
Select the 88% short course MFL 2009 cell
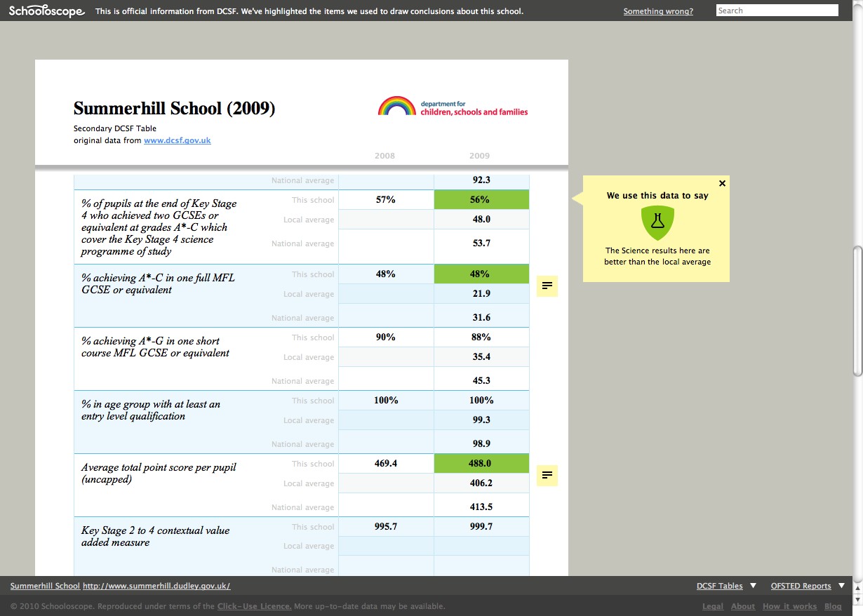(x=481, y=337)
